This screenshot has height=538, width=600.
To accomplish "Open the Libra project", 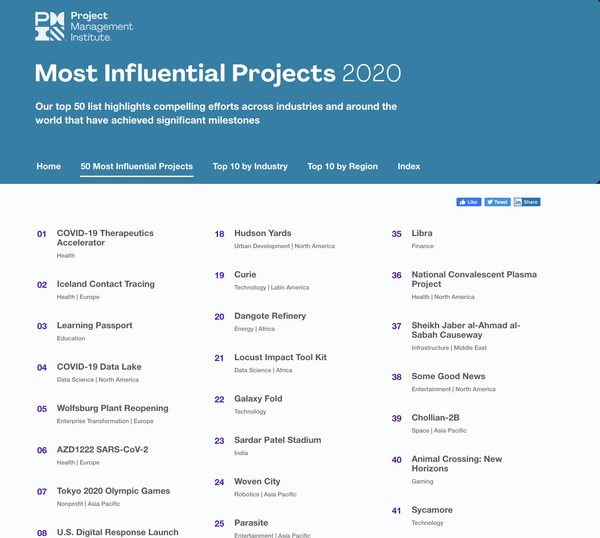I will click(422, 233).
